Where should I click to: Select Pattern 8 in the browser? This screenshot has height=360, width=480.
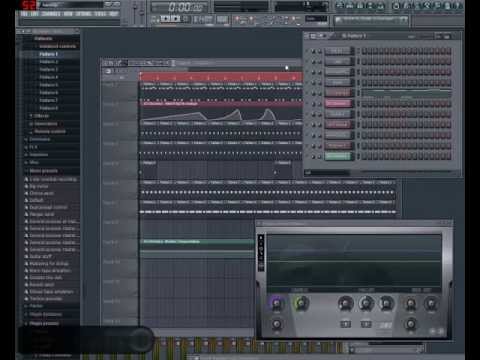coord(49,108)
